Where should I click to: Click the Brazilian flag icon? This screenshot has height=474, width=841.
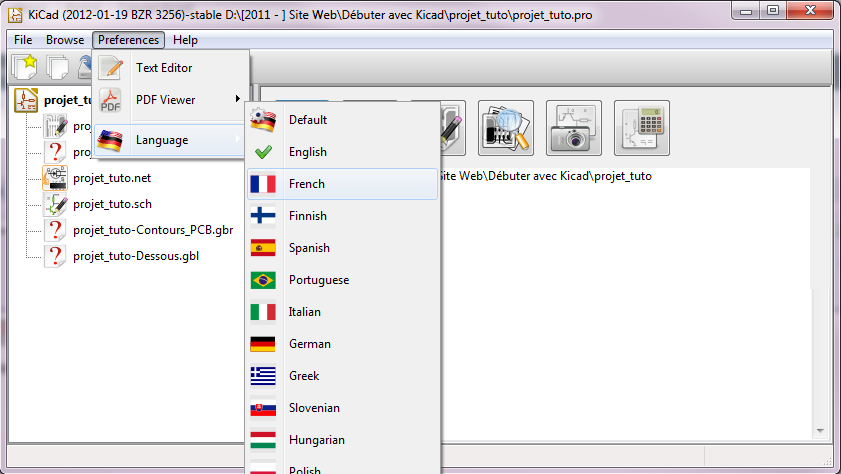pos(263,280)
